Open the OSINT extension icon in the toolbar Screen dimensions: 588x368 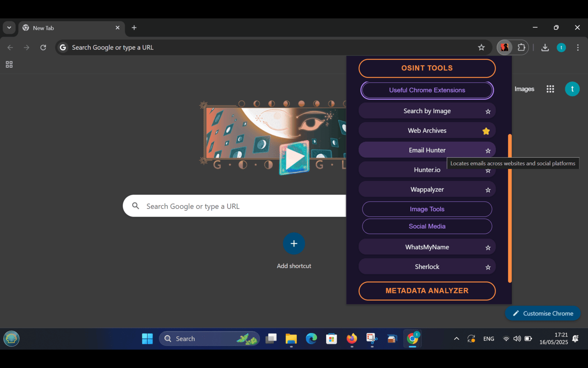click(x=504, y=47)
